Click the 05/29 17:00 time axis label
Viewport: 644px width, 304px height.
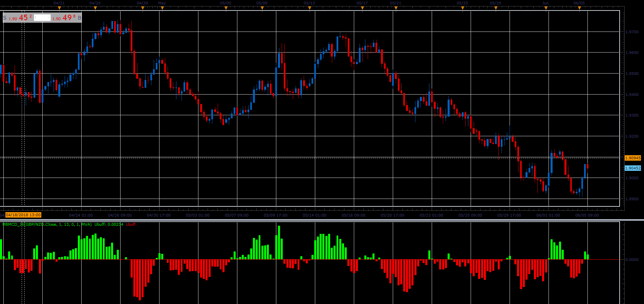pos(509,215)
